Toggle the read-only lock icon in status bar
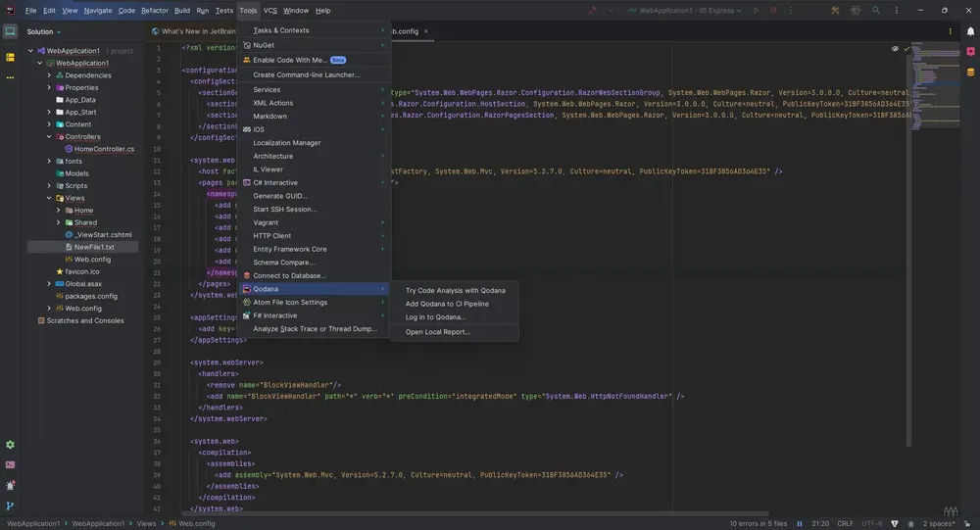This screenshot has width=980, height=530. [967, 524]
